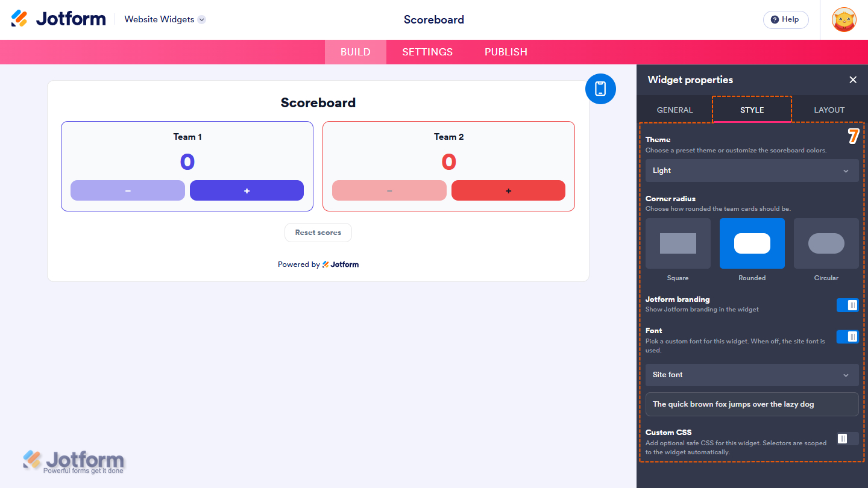Open the LAYOUT properties tab
The width and height of the screenshot is (868, 488).
point(829,110)
